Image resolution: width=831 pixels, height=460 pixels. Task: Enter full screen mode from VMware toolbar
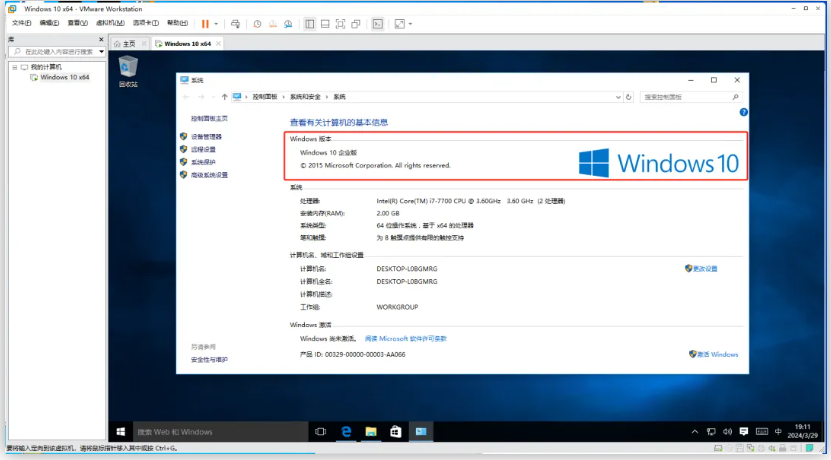coord(340,24)
